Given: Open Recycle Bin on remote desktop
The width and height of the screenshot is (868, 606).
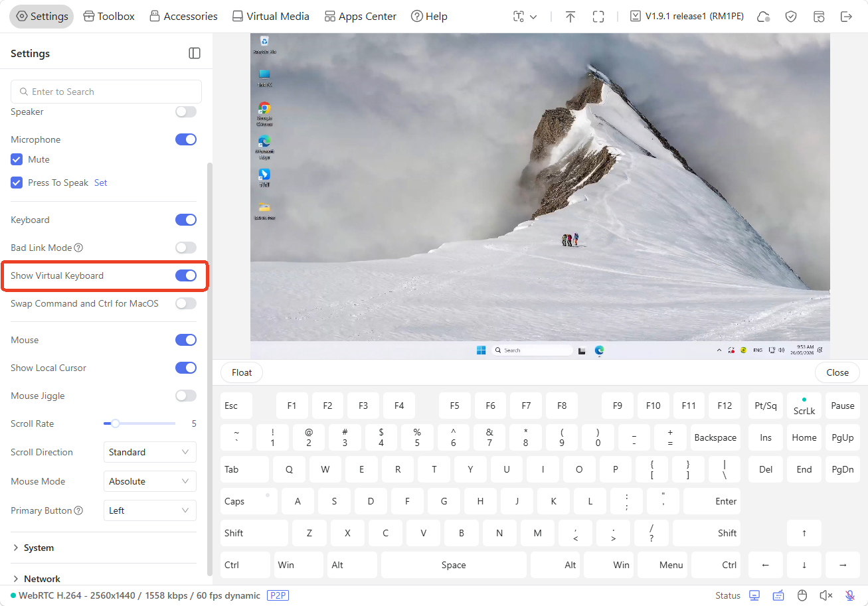Looking at the screenshot, I should 264,44.
